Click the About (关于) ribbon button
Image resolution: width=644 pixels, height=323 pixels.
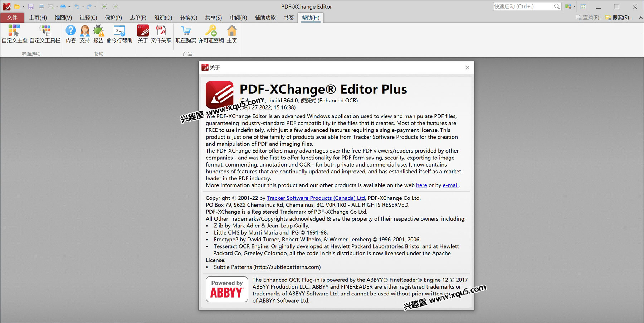(143, 34)
